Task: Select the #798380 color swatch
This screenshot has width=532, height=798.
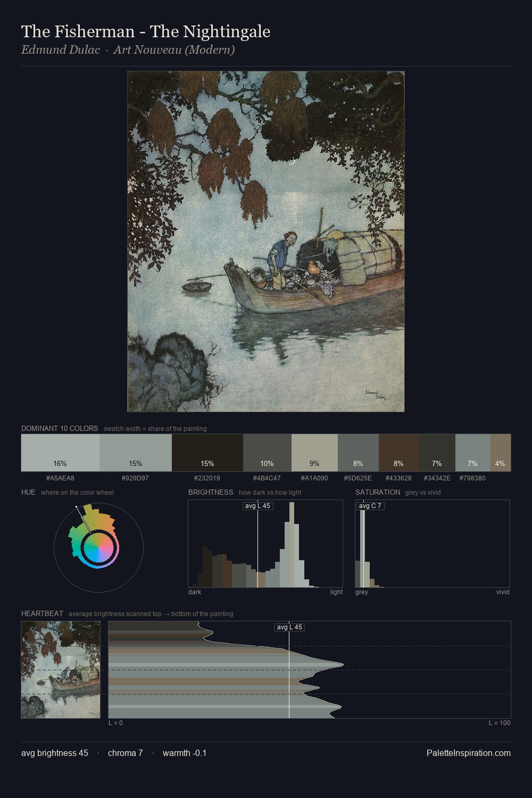Action: pyautogui.click(x=473, y=453)
